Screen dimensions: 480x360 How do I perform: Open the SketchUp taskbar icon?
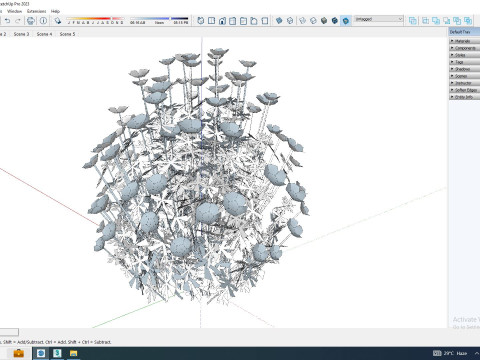coord(57,353)
